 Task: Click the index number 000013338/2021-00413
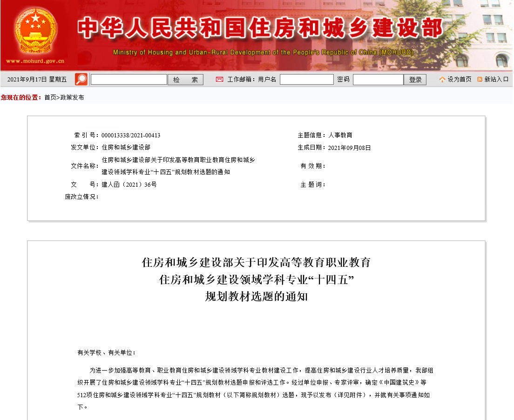pos(131,135)
